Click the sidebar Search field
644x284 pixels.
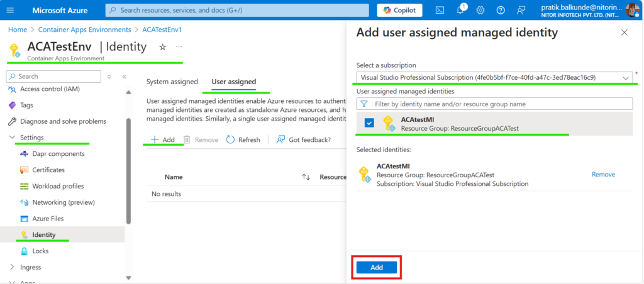coord(54,76)
